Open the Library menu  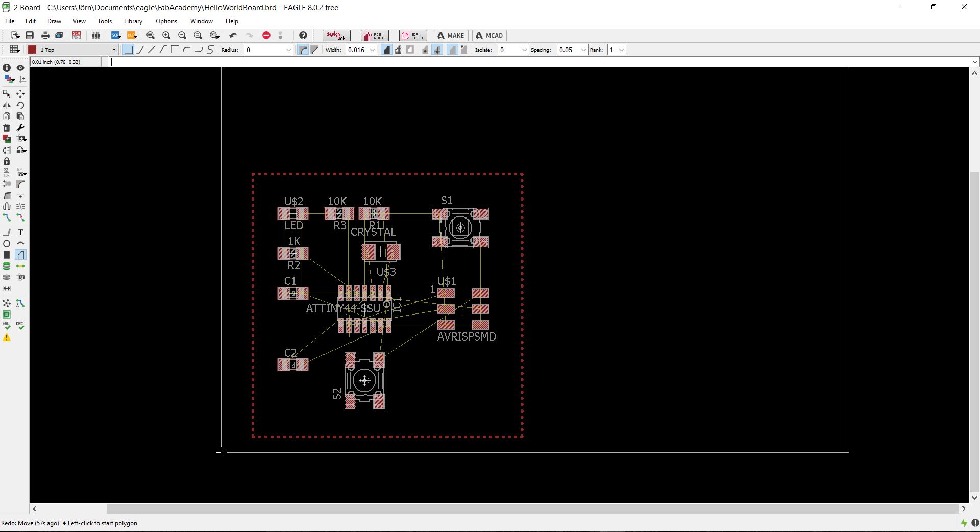[x=133, y=21]
